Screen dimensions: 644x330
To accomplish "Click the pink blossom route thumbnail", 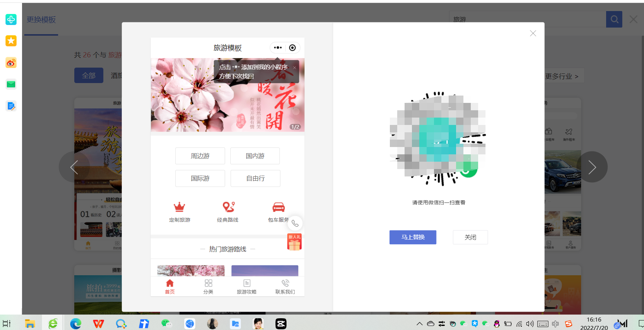I will click(191, 270).
